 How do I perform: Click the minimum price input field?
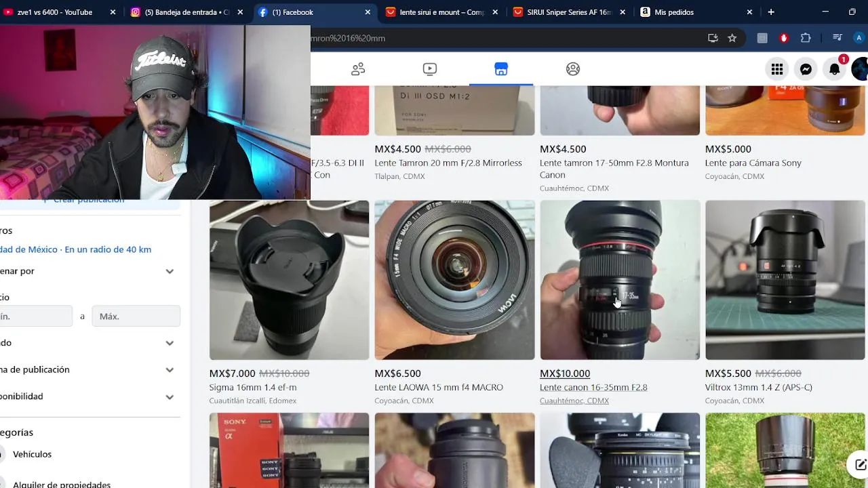[x=35, y=316]
